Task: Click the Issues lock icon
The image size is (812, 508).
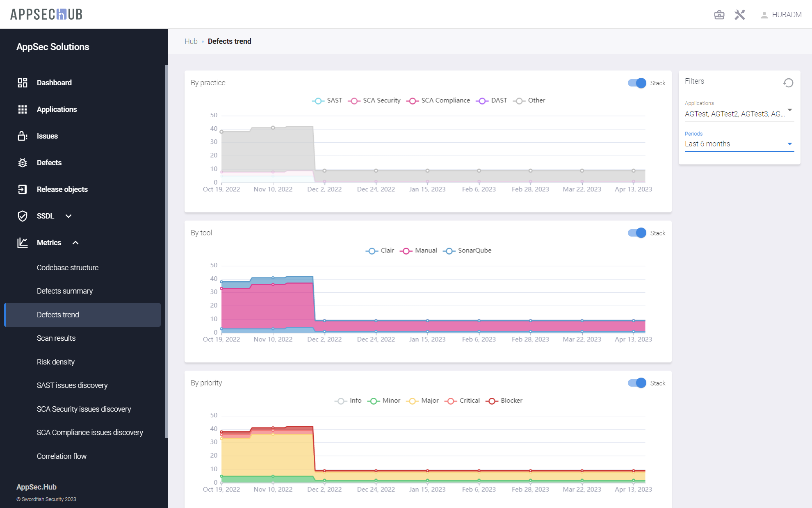Action: pyautogui.click(x=23, y=136)
